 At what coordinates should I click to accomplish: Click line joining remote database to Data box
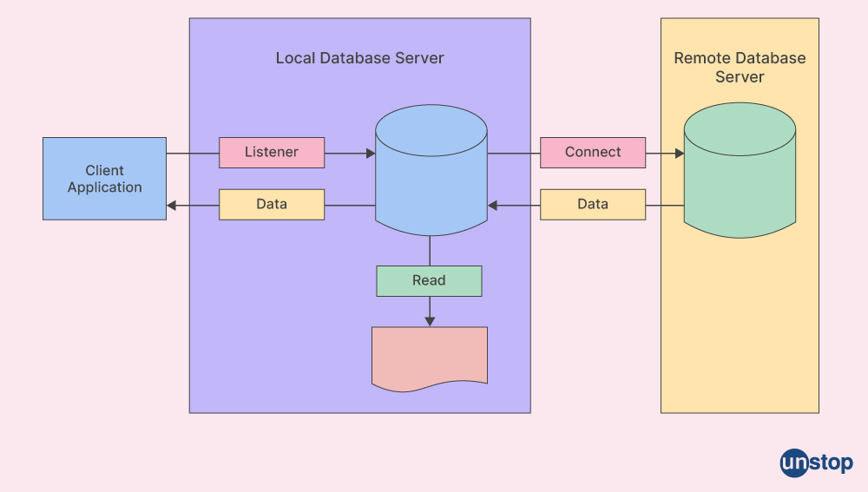coord(665,206)
